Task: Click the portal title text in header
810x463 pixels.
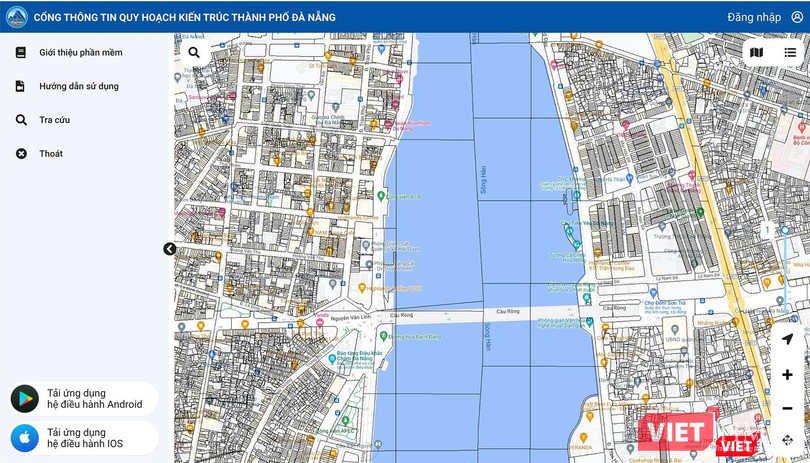Action: [x=184, y=17]
